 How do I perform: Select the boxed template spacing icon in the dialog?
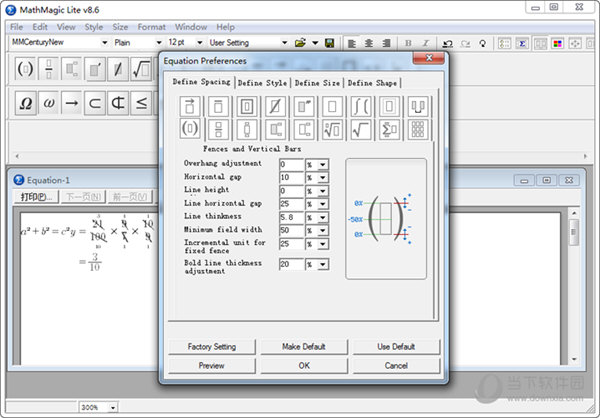coord(247,106)
